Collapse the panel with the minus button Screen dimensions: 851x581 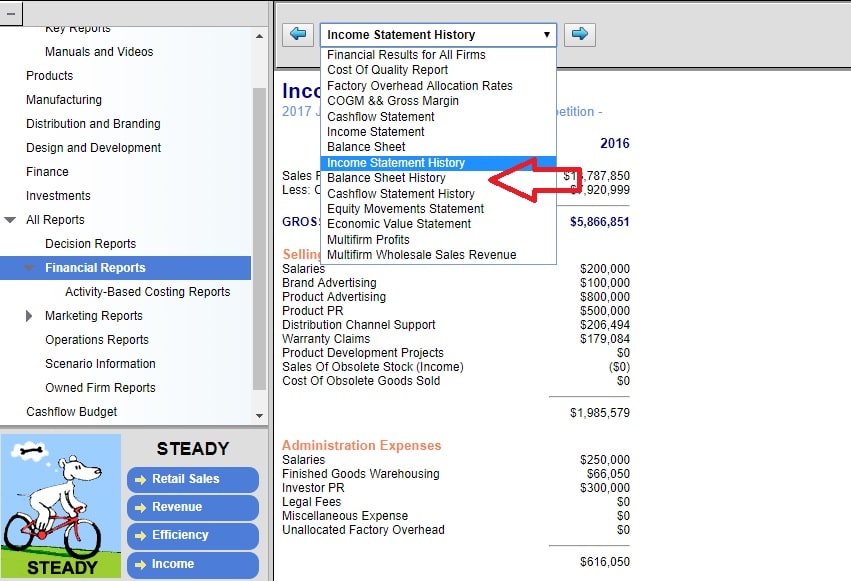point(10,13)
